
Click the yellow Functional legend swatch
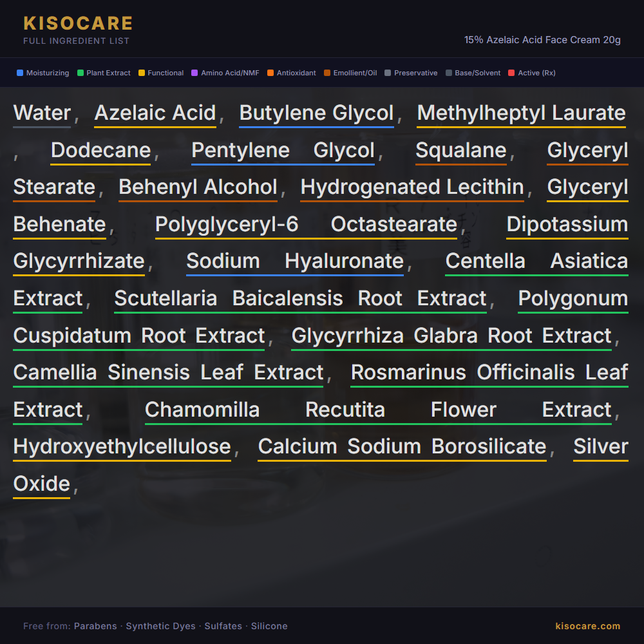[x=142, y=73]
